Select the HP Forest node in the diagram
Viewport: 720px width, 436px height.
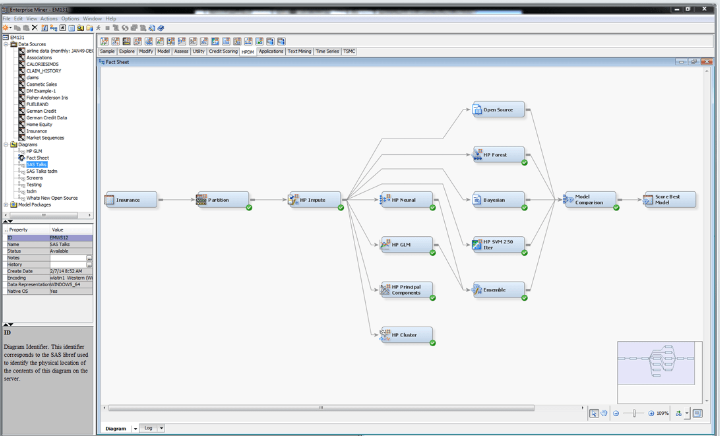tap(498, 154)
